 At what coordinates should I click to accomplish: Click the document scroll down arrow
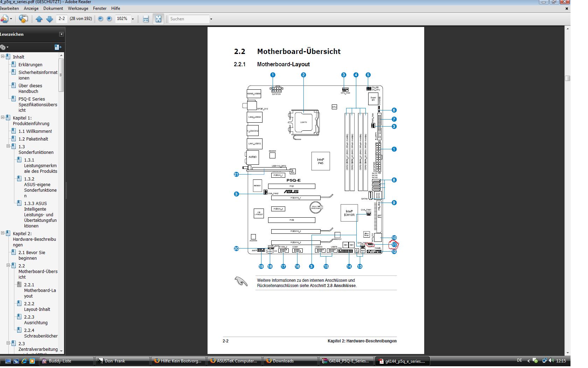point(567,353)
